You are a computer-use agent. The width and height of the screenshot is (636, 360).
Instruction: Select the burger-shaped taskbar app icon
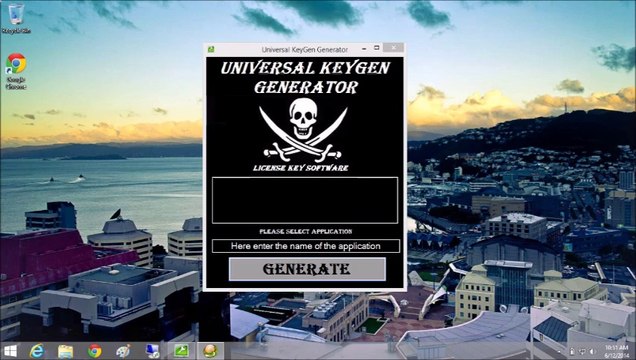[x=210, y=351]
